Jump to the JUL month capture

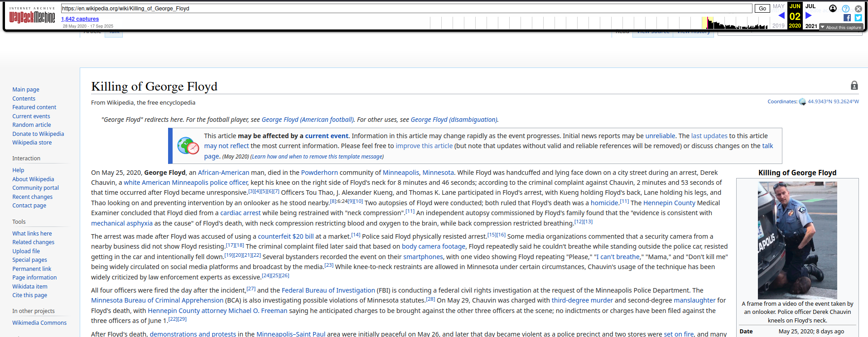click(x=810, y=6)
